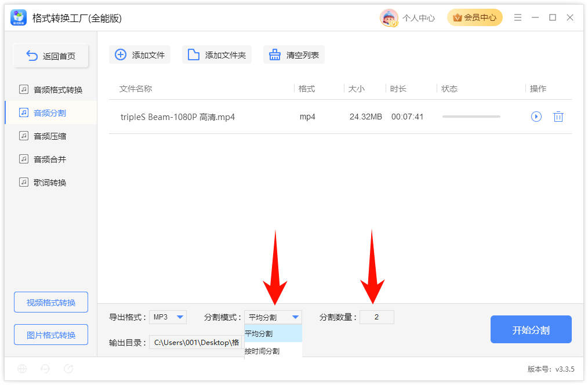Open 歌词转换 sidebar item

click(x=50, y=183)
